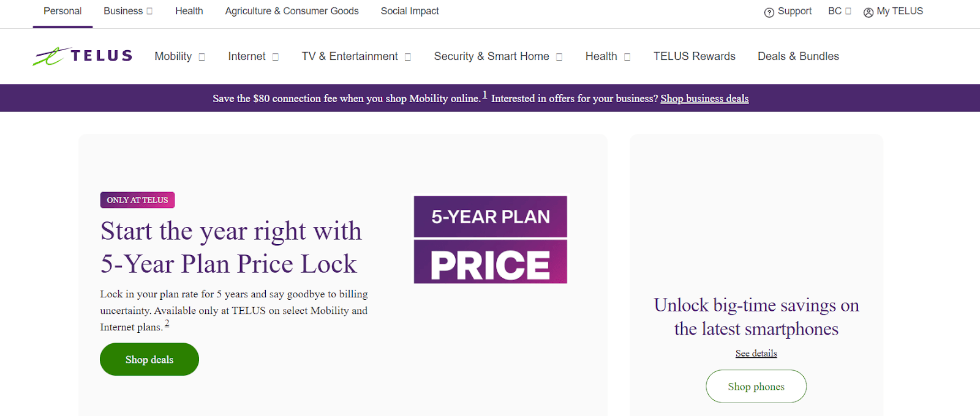This screenshot has height=416, width=980.
Task: Follow the Shop business deals link
Action: 704,98
